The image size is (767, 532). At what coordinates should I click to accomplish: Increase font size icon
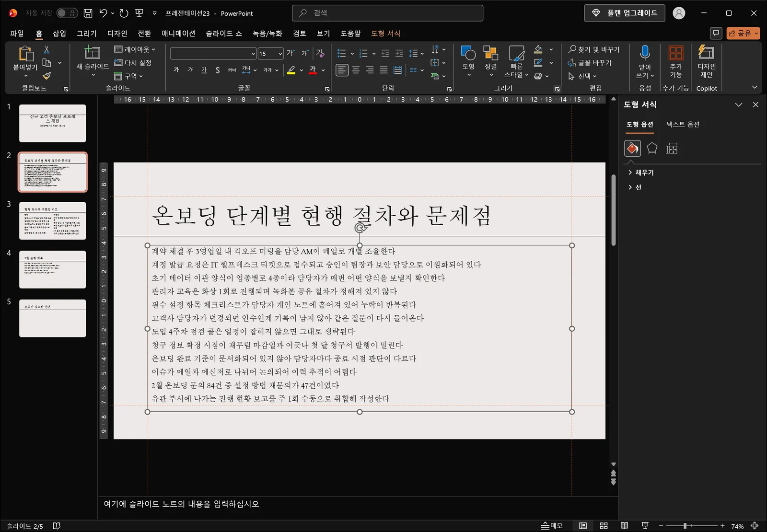pyautogui.click(x=291, y=53)
